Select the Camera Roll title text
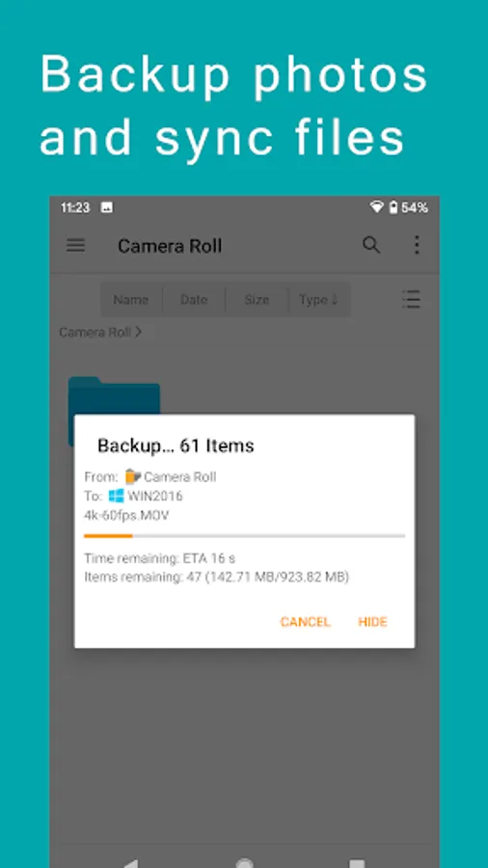The height and width of the screenshot is (868, 488). pyautogui.click(x=170, y=246)
